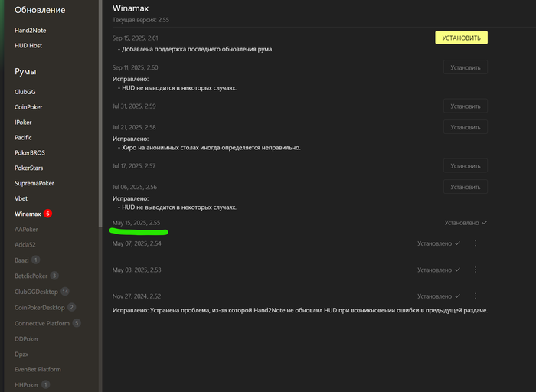Open DDPoker room entry

click(27, 339)
